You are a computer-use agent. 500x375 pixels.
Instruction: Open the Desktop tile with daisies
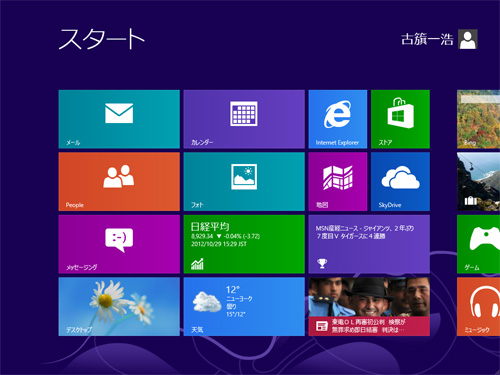pos(119,307)
